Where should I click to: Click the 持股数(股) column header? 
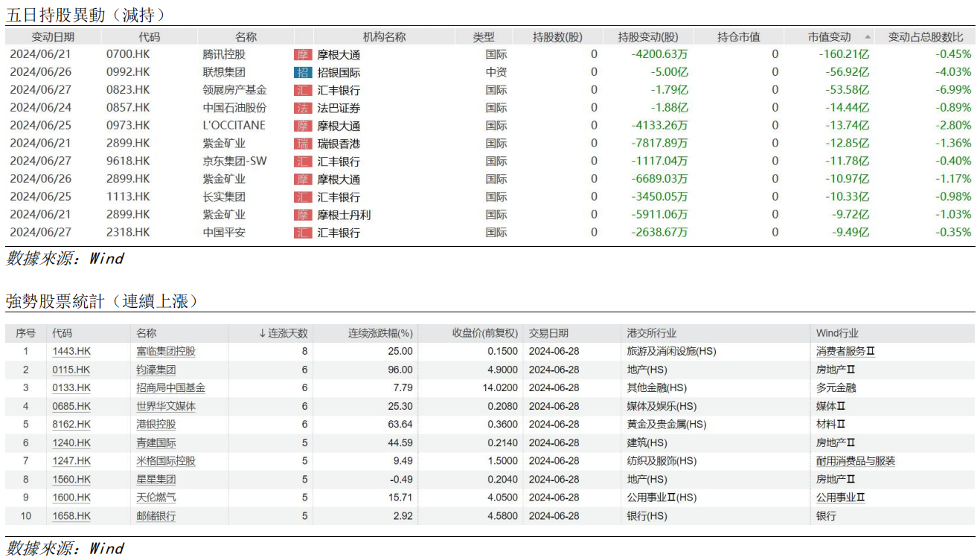point(558,36)
